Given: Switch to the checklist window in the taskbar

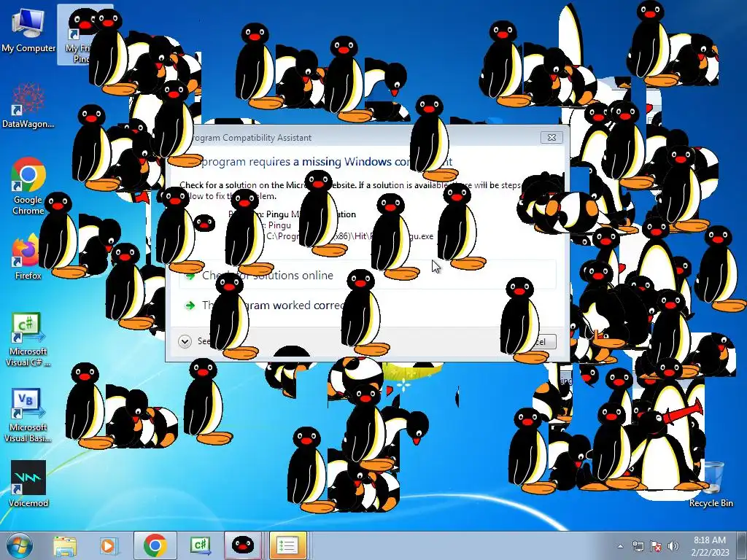Looking at the screenshot, I should 287,545.
